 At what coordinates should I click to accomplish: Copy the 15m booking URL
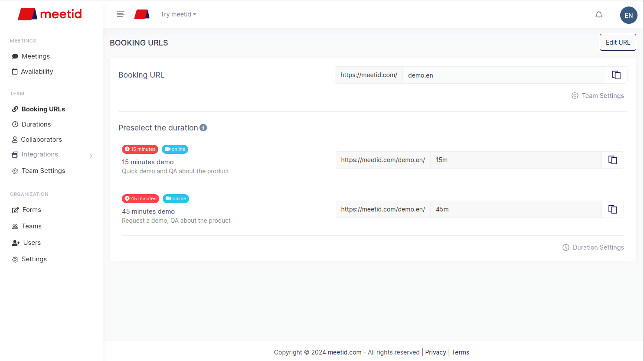coord(613,160)
